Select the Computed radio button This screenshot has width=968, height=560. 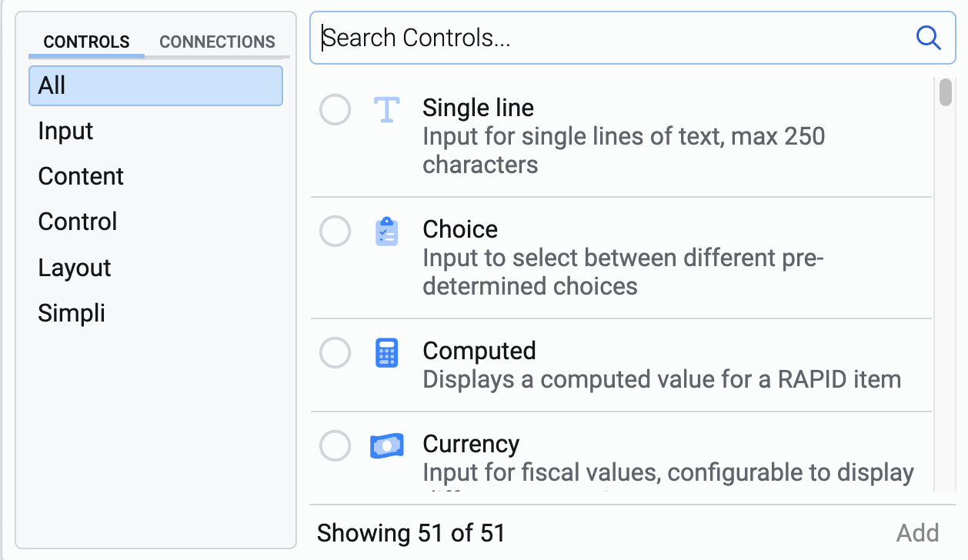(335, 353)
